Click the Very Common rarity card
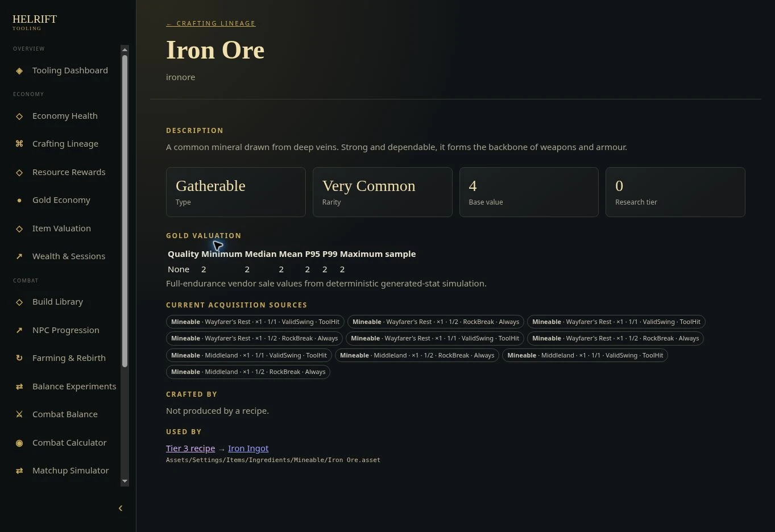Screen dimensions: 775x532 pyautogui.click(x=383, y=192)
